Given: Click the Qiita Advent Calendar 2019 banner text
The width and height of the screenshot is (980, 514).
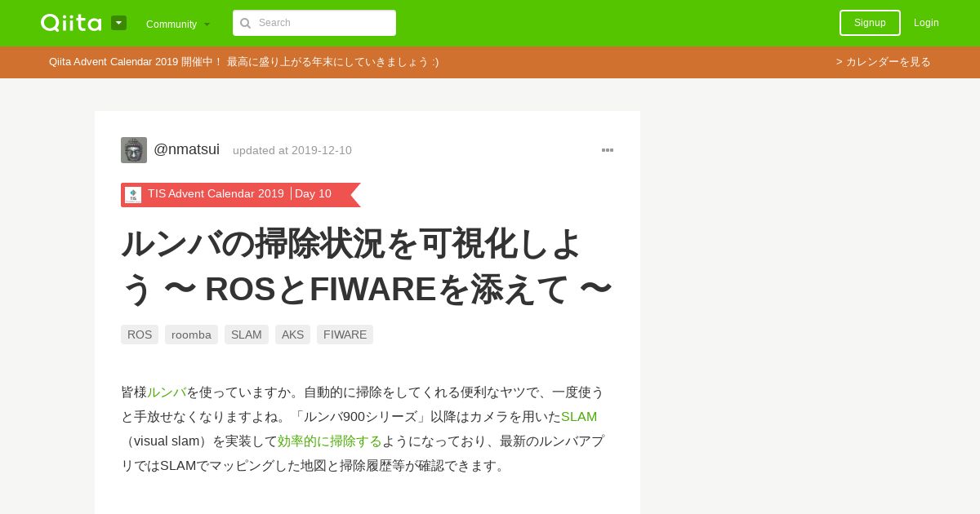Looking at the screenshot, I should [x=243, y=62].
